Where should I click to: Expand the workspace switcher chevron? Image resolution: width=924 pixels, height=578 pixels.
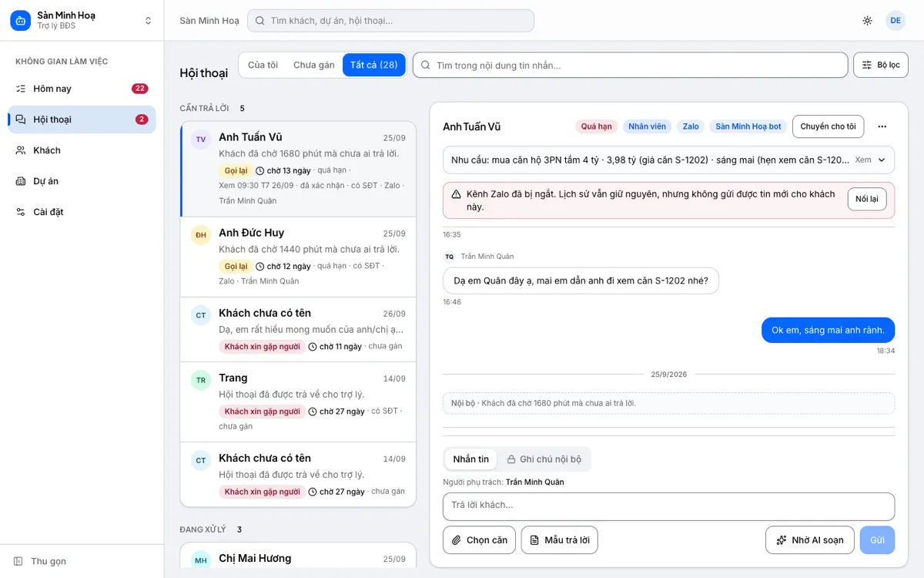point(149,21)
